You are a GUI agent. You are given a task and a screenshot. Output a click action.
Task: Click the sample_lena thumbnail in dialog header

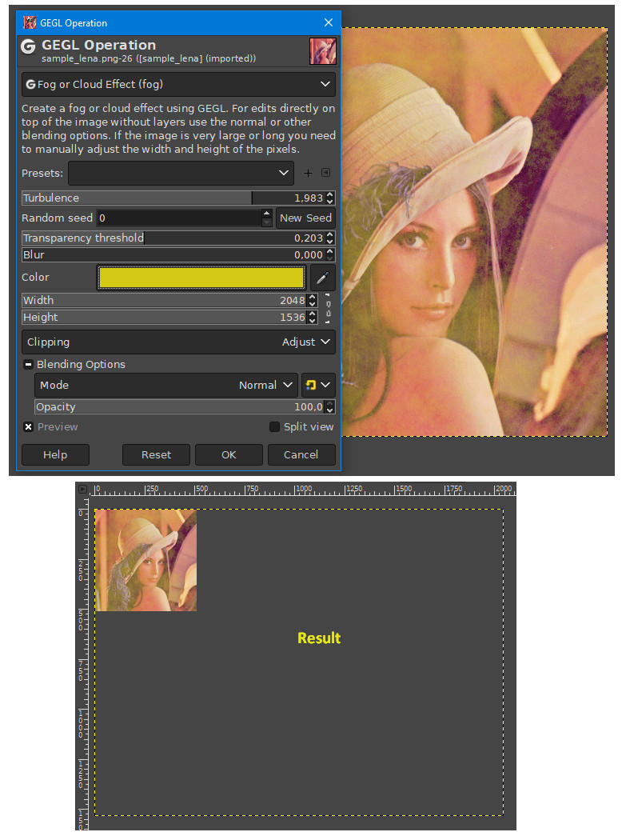point(323,51)
